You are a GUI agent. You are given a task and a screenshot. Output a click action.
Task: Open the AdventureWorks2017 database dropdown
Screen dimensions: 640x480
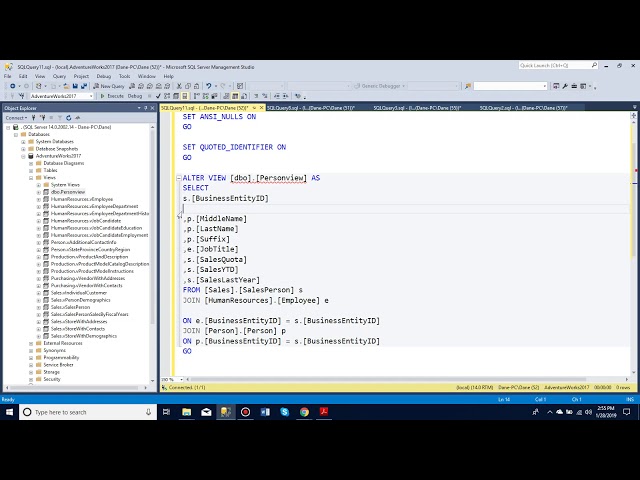[x=91, y=96]
